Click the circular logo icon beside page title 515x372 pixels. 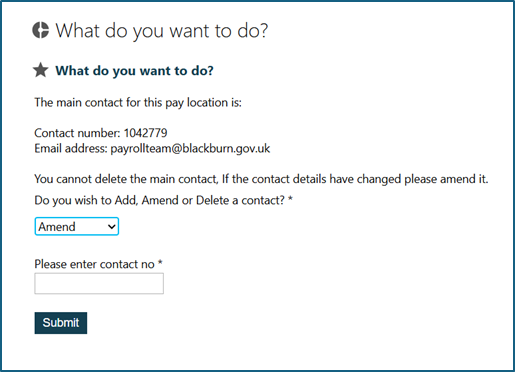click(x=41, y=30)
